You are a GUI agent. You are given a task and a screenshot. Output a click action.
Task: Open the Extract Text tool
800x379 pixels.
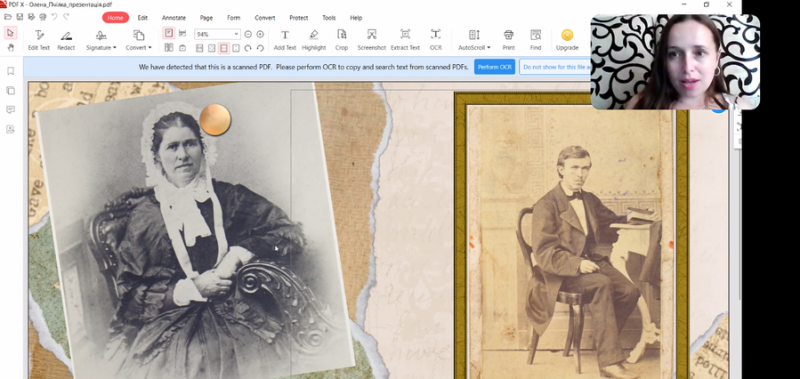click(405, 40)
